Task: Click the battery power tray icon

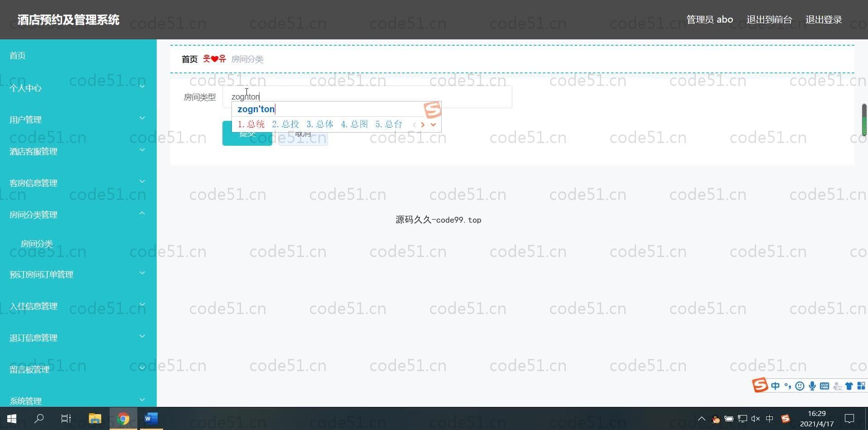Action: [x=728, y=419]
